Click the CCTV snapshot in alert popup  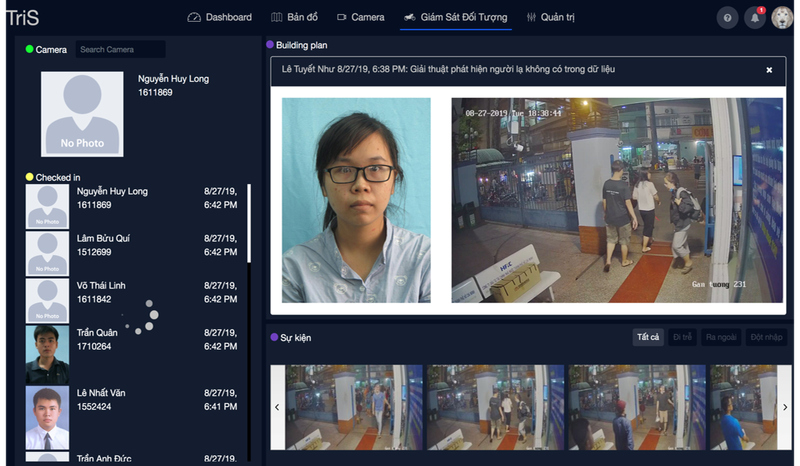pos(617,200)
